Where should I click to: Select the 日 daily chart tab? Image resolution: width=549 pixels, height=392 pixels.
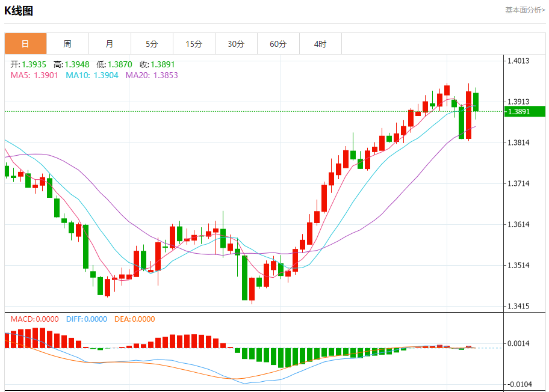click(x=25, y=44)
